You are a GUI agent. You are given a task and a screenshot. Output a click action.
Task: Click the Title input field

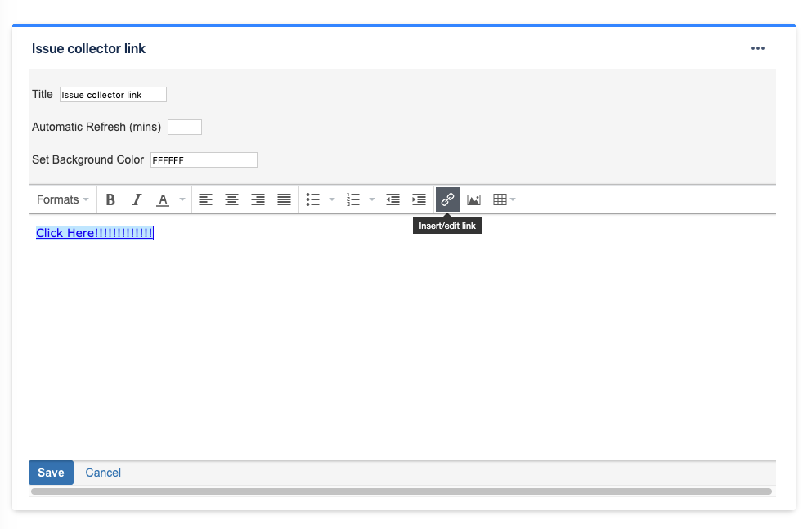click(x=113, y=94)
